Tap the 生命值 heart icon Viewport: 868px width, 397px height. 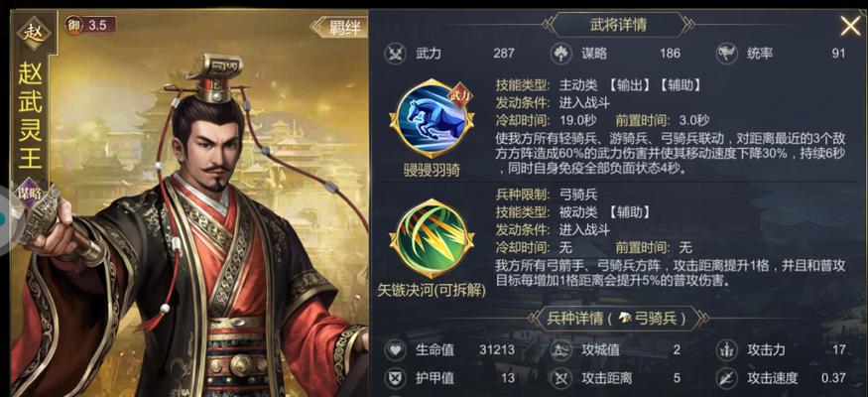coord(395,350)
